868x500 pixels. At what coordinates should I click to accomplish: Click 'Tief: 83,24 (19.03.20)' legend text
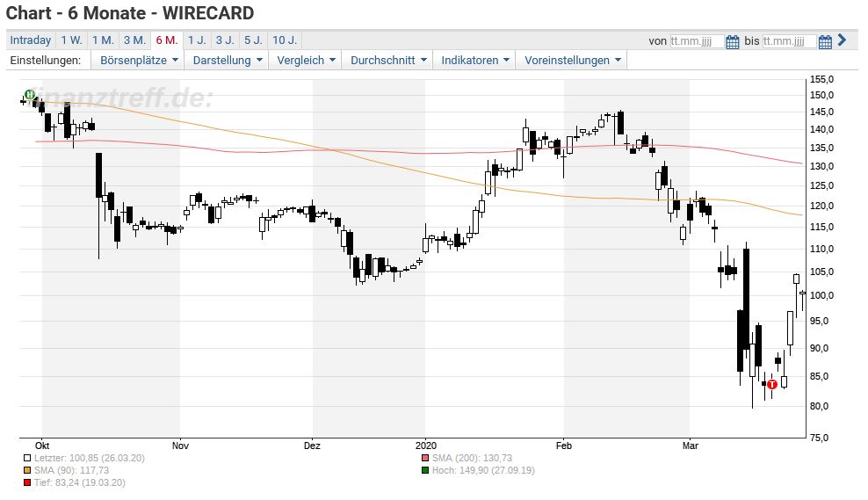click(80, 482)
